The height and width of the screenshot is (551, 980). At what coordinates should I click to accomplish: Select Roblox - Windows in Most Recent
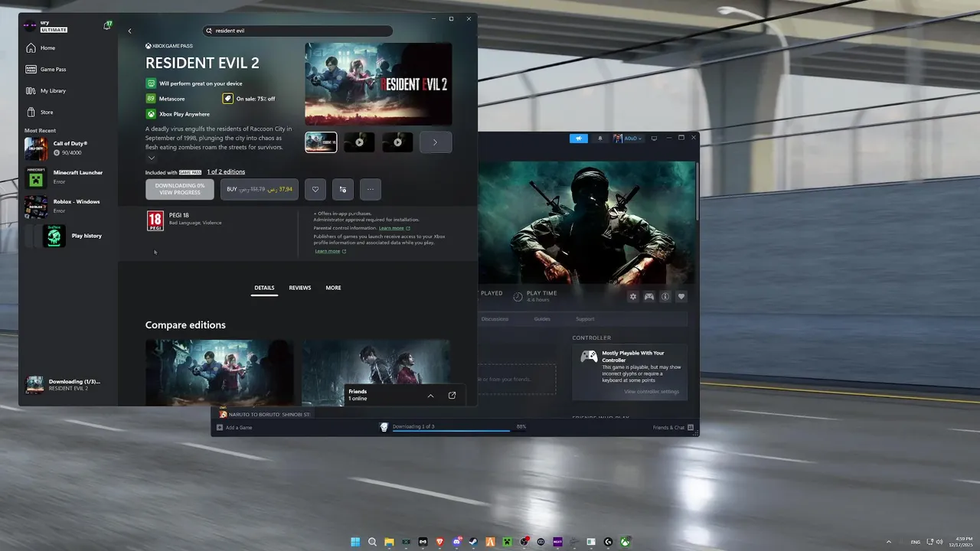(69, 206)
